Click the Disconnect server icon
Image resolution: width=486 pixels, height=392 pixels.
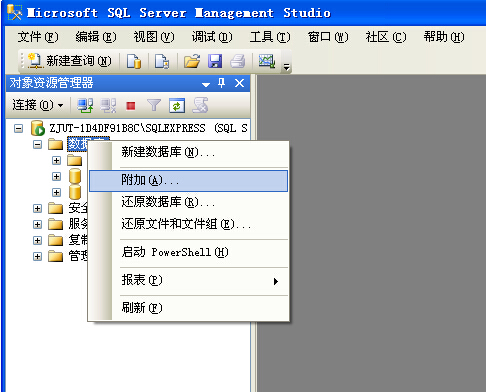coord(108,105)
